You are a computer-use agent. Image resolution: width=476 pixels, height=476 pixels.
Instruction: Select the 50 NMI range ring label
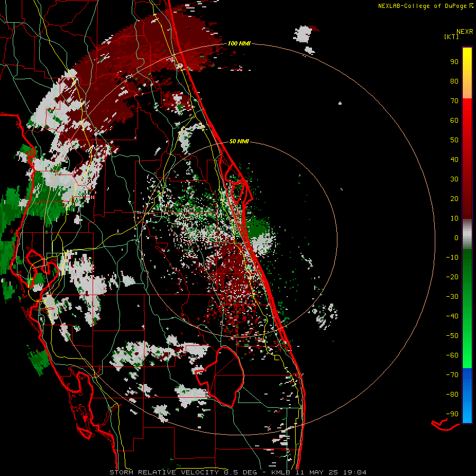tap(239, 141)
